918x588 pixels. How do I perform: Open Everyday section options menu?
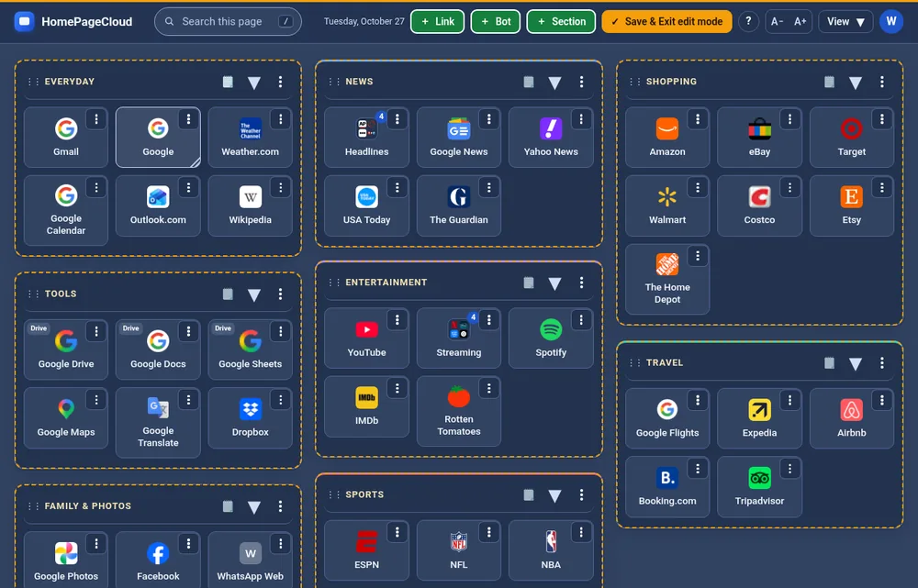pos(280,82)
